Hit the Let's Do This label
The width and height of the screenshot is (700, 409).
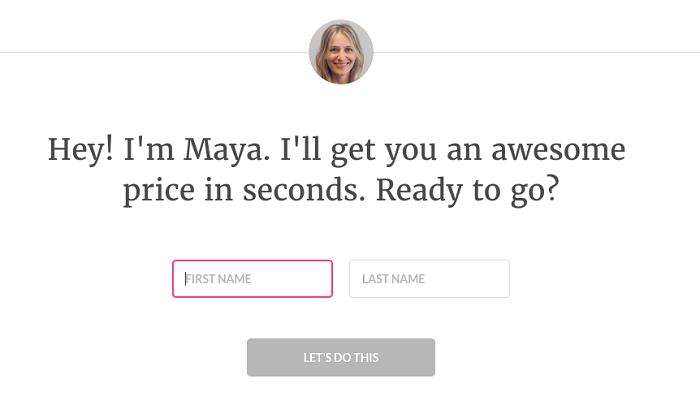coord(341,358)
